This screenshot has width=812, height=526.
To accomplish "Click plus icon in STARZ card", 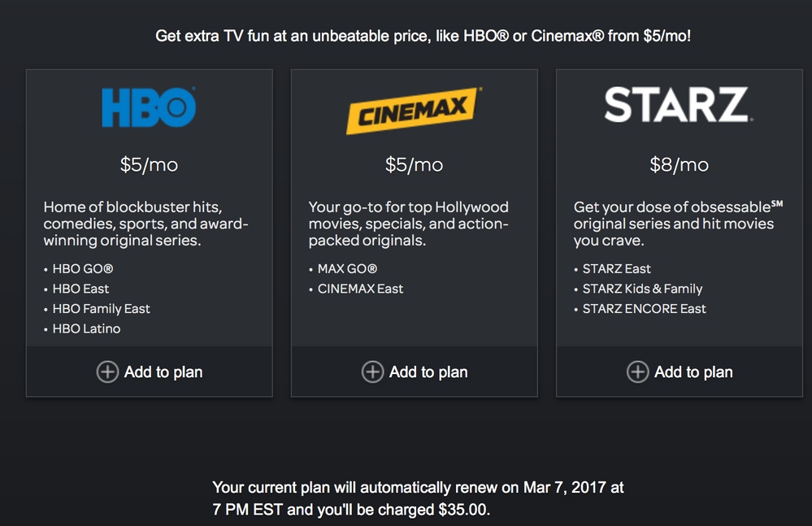I will tap(637, 372).
